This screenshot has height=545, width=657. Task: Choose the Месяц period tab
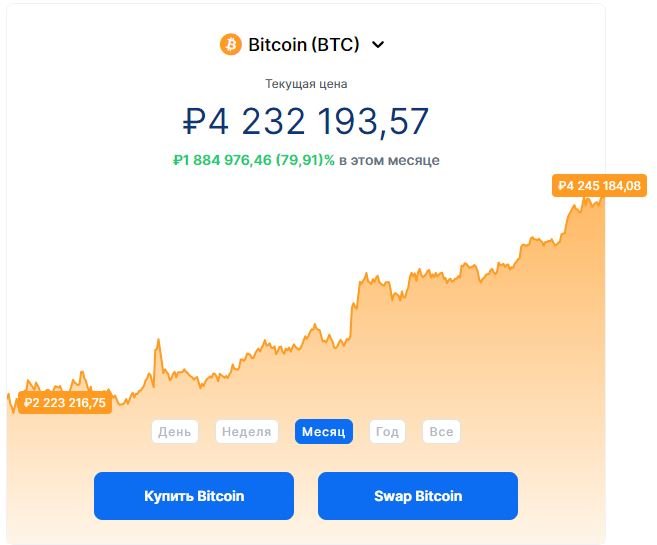(x=323, y=431)
